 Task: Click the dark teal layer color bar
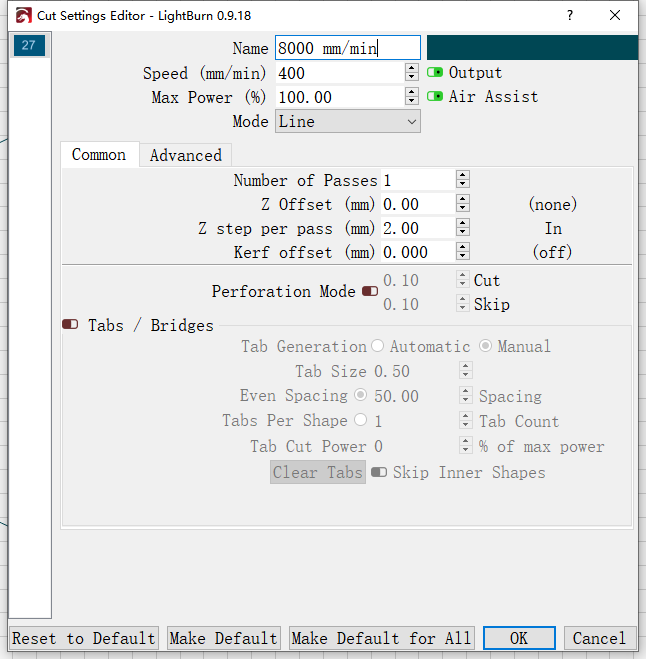(x=532, y=47)
